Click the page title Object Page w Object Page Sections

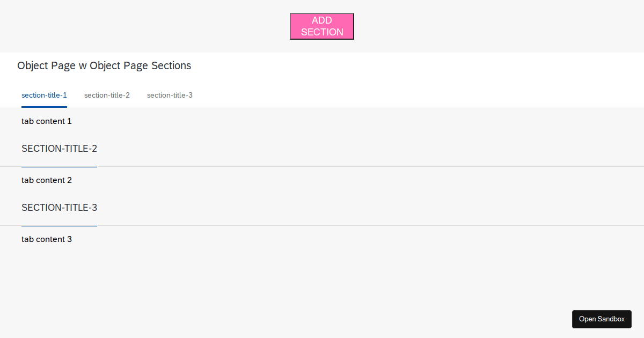click(x=104, y=65)
